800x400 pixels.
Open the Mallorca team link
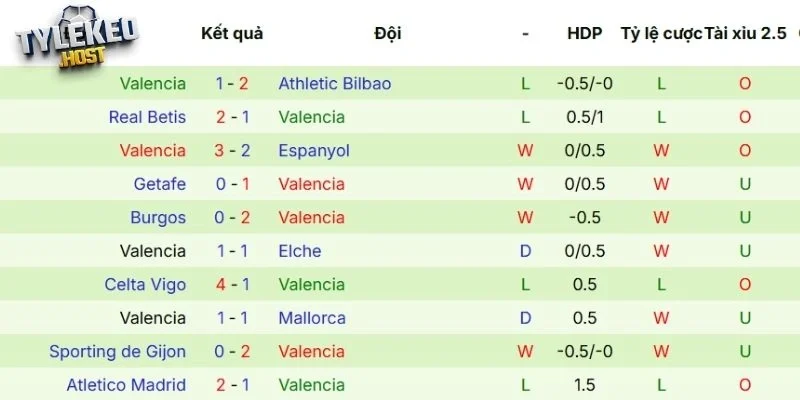click(x=312, y=318)
